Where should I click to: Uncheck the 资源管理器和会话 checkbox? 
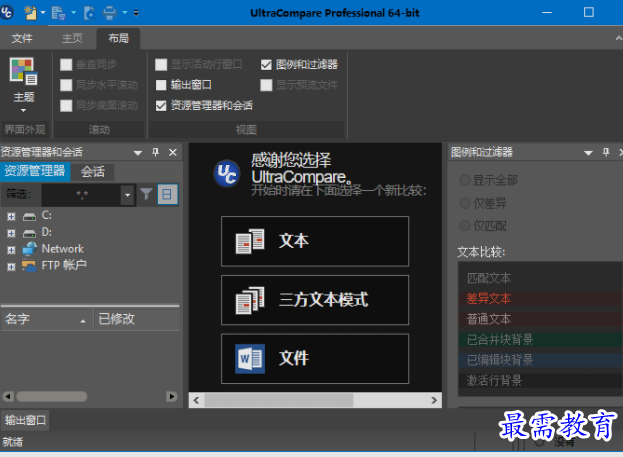coord(161,106)
